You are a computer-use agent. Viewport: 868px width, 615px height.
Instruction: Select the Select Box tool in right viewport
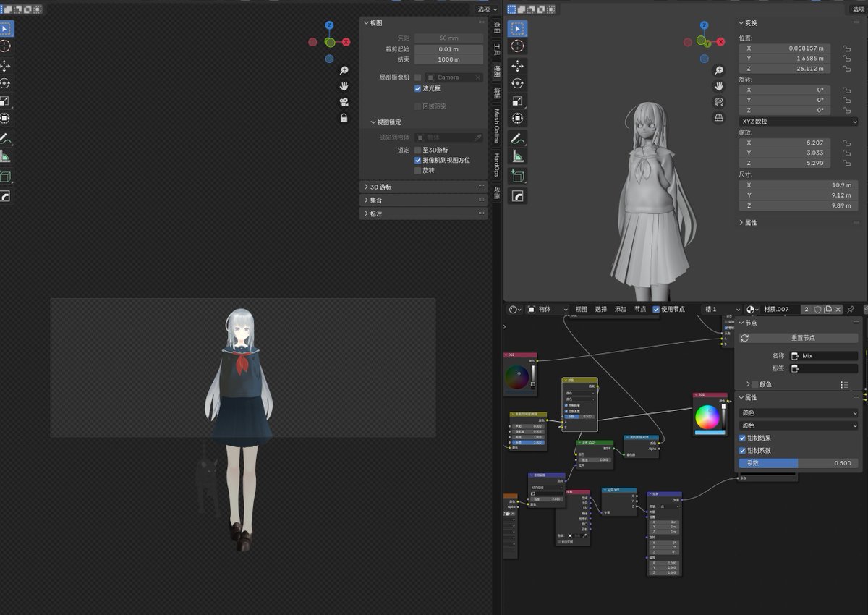[x=517, y=28]
